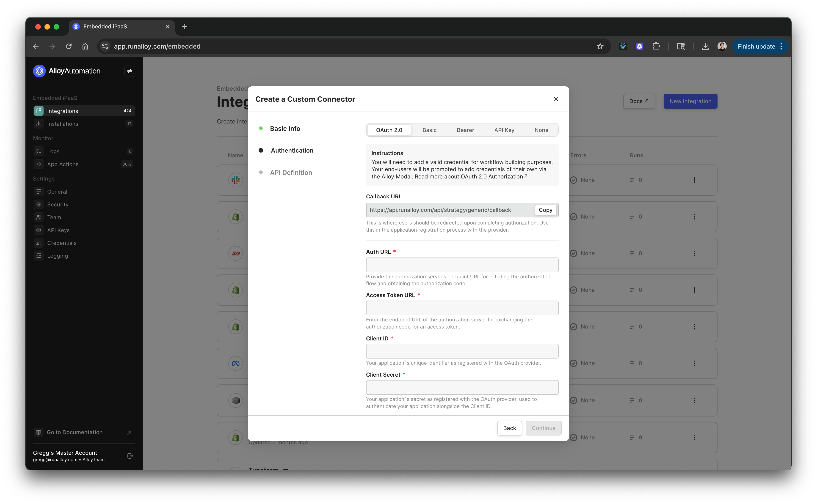This screenshot has height=504, width=817.
Task: Focus the Auth URL input field
Action: (462, 265)
